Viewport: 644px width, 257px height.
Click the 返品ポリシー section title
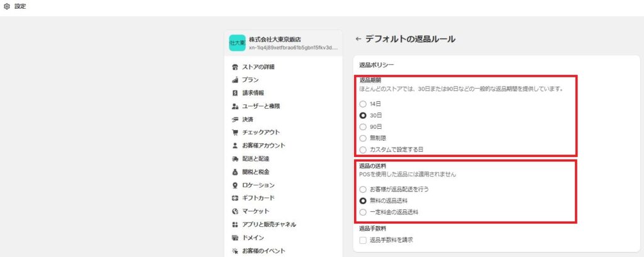[377, 65]
